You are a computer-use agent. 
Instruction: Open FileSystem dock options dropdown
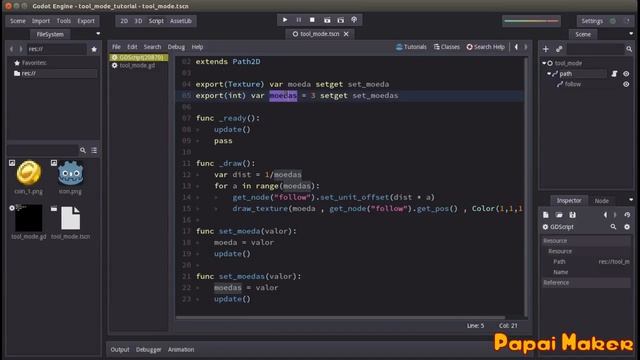point(98,33)
